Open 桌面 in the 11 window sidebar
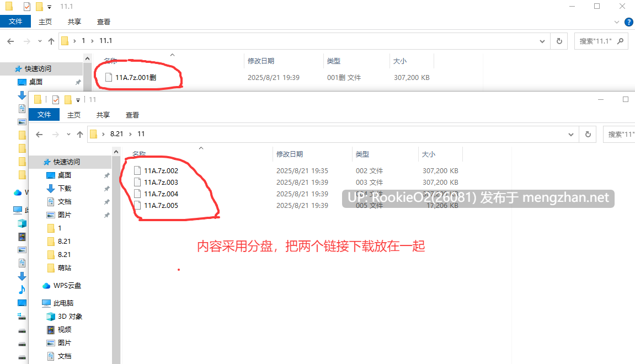Screen dimensions: 635x364 click(x=65, y=175)
